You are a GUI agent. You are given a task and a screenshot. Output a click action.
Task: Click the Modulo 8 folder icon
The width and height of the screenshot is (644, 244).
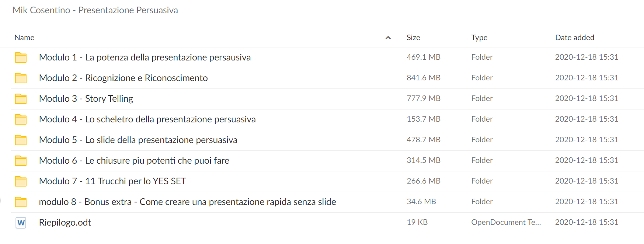pyautogui.click(x=21, y=202)
